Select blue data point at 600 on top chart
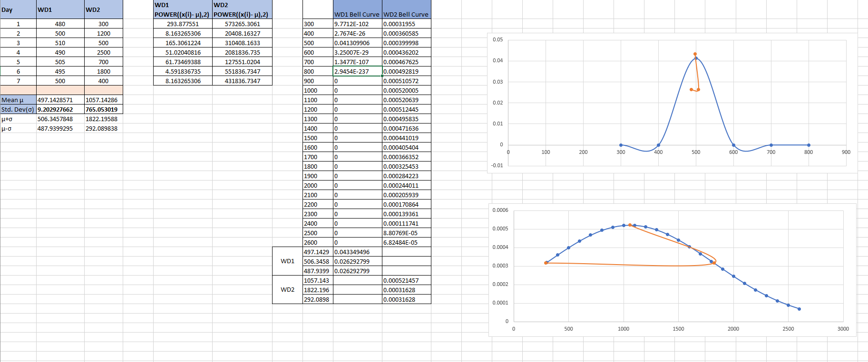The image size is (868, 362). click(x=733, y=145)
